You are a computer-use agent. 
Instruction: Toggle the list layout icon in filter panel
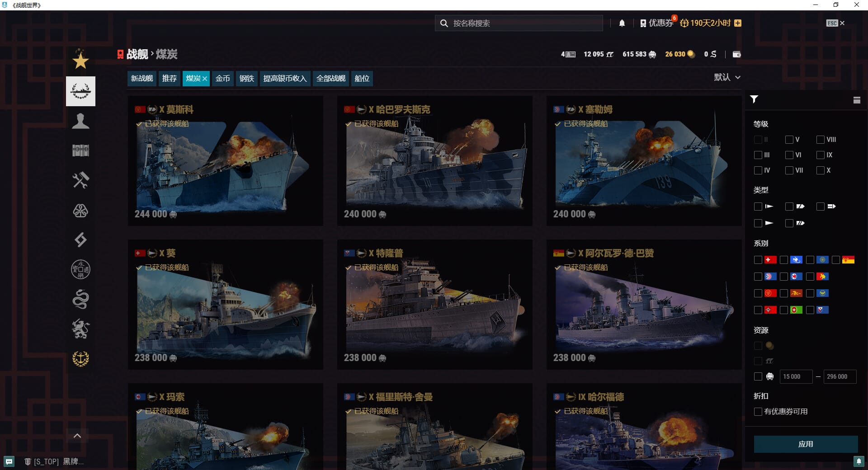click(x=856, y=100)
